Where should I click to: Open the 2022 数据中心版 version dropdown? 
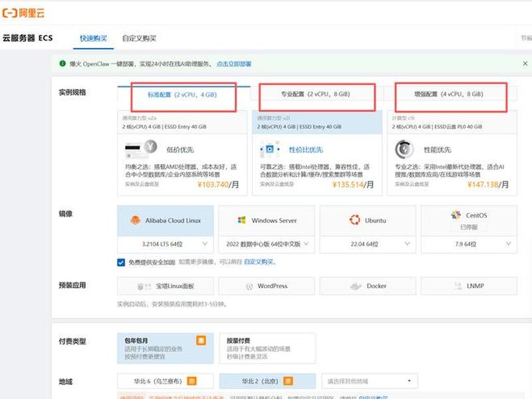267,244
